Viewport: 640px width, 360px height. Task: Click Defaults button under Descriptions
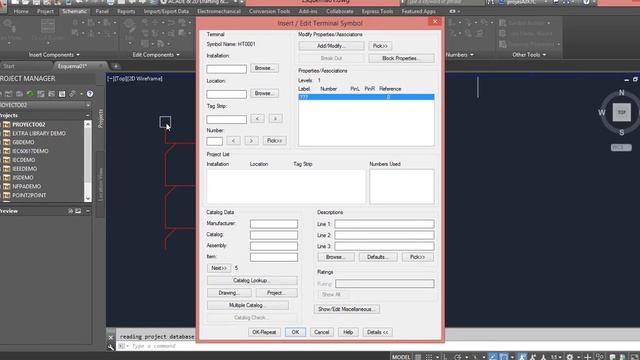click(x=378, y=257)
